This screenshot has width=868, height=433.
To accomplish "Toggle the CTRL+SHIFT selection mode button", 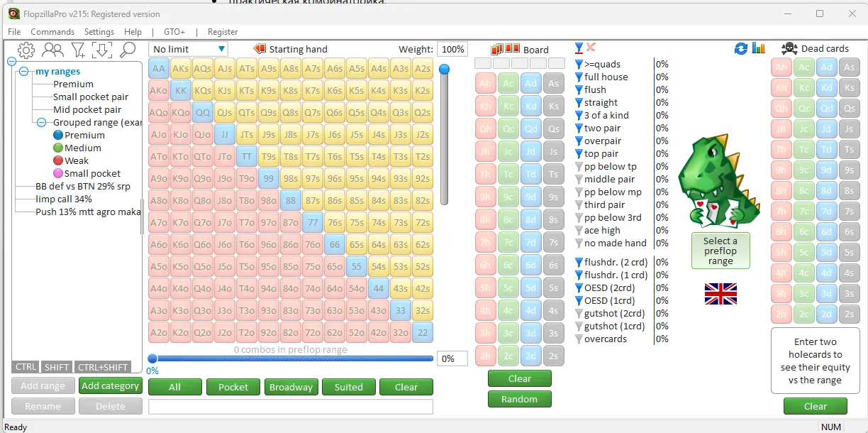I will point(103,367).
